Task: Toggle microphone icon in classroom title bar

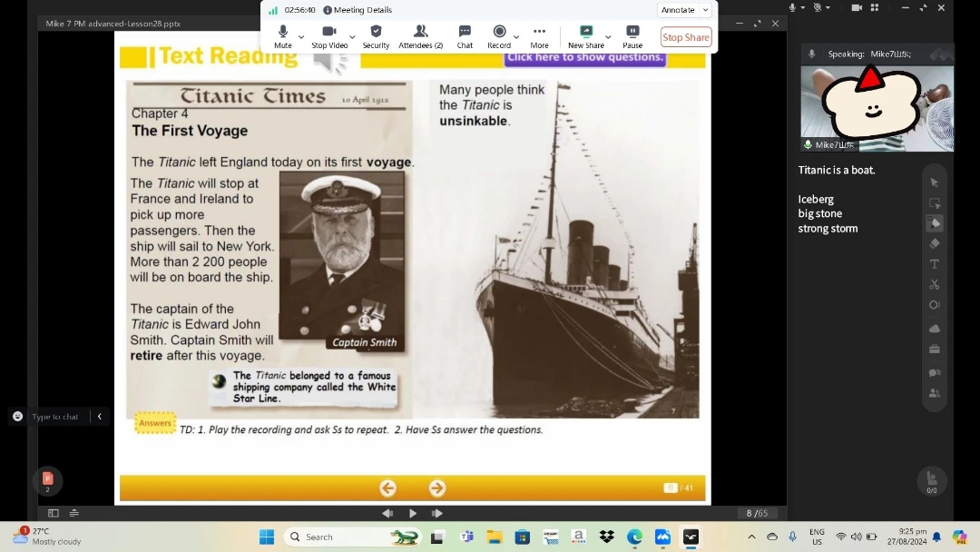Action: [x=792, y=7]
